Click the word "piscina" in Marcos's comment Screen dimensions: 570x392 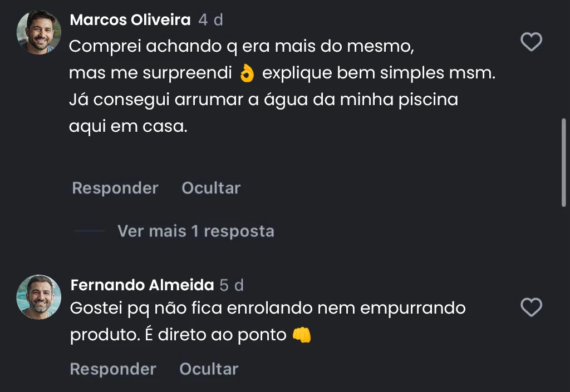(x=430, y=100)
